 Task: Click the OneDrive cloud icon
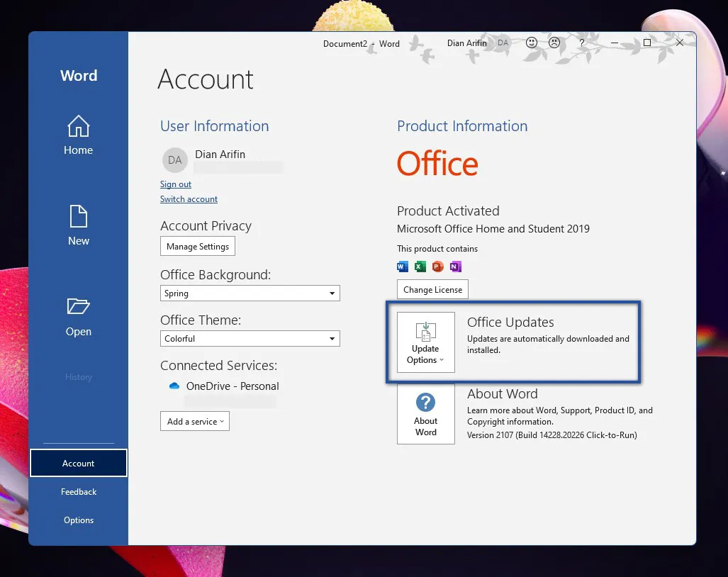click(174, 386)
